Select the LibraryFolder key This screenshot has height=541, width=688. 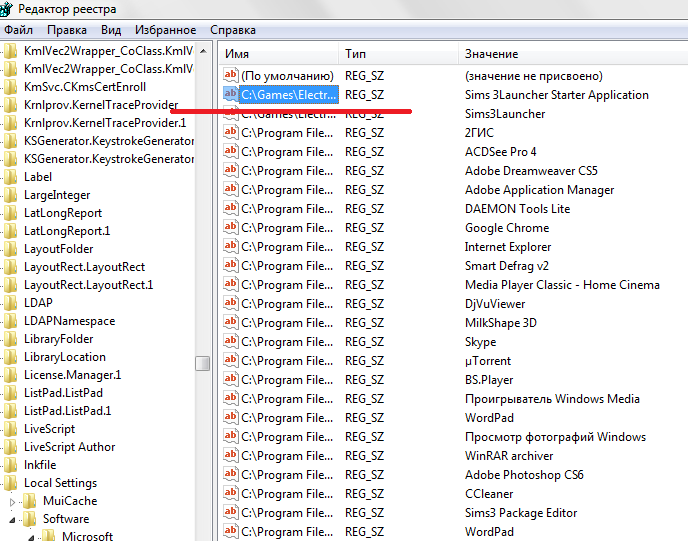pos(58,339)
